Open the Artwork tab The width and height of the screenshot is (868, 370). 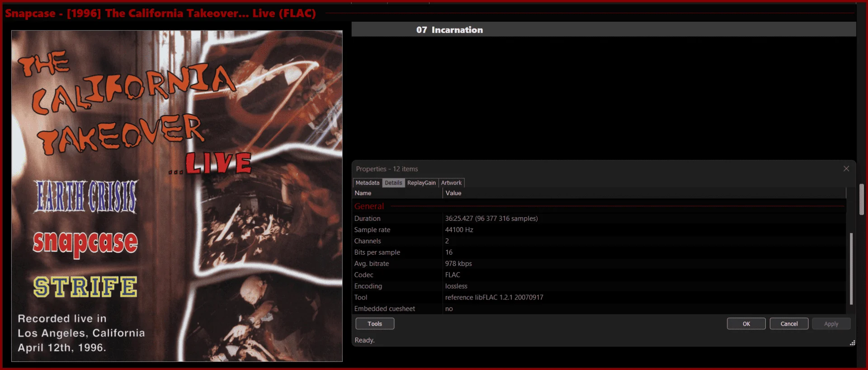(x=451, y=183)
